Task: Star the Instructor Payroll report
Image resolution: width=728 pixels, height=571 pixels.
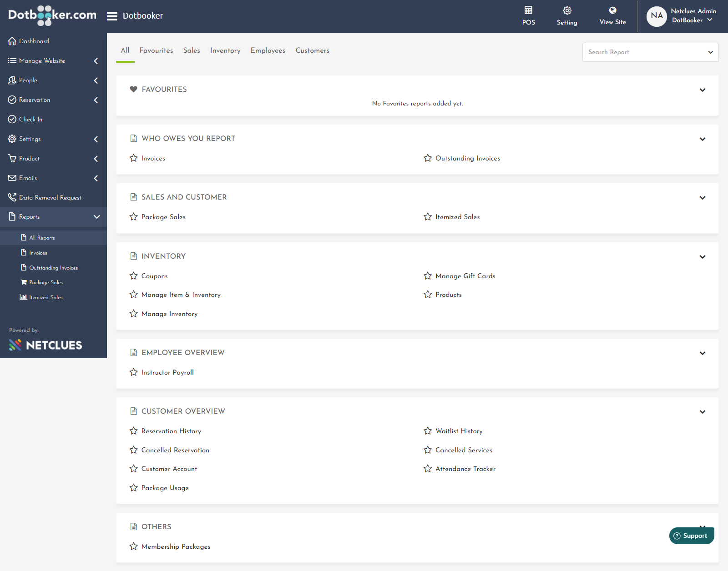Action: tap(133, 372)
